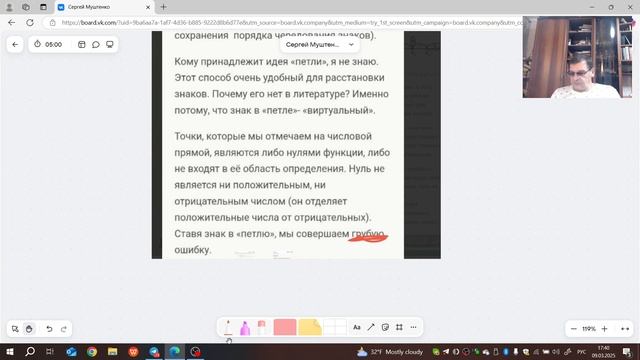Open the Bluetooth tray icon
The width and height of the screenshot is (640, 360).
[506, 351]
